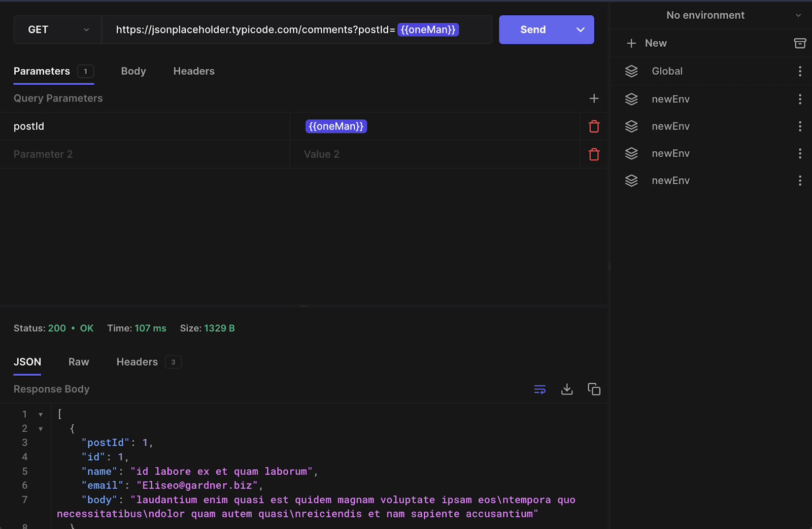Open the archive icon next to New
The height and width of the screenshot is (529, 812).
click(800, 43)
